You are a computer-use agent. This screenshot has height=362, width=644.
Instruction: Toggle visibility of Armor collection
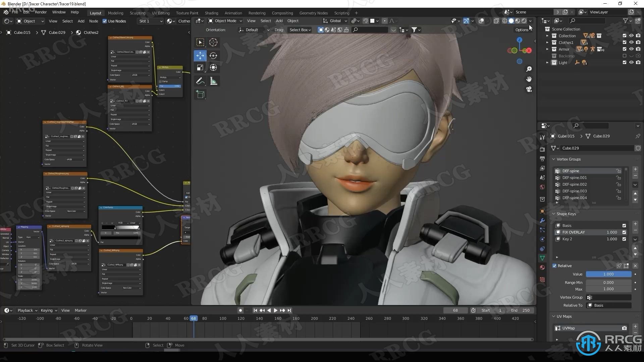[x=631, y=49]
